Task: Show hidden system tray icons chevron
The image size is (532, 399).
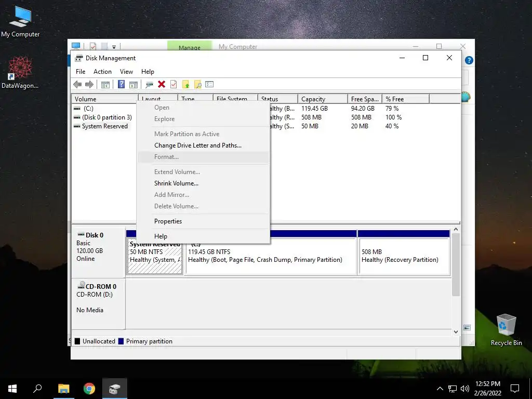Action: tap(440, 389)
